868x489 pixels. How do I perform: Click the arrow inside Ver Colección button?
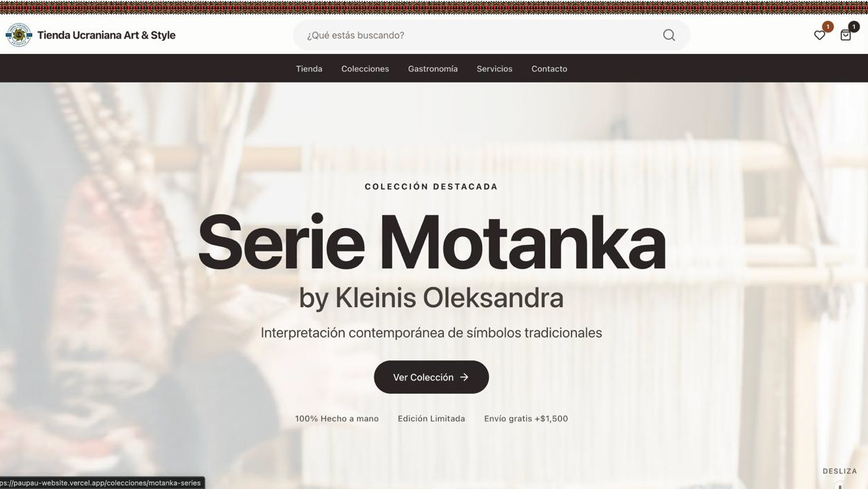click(x=464, y=377)
